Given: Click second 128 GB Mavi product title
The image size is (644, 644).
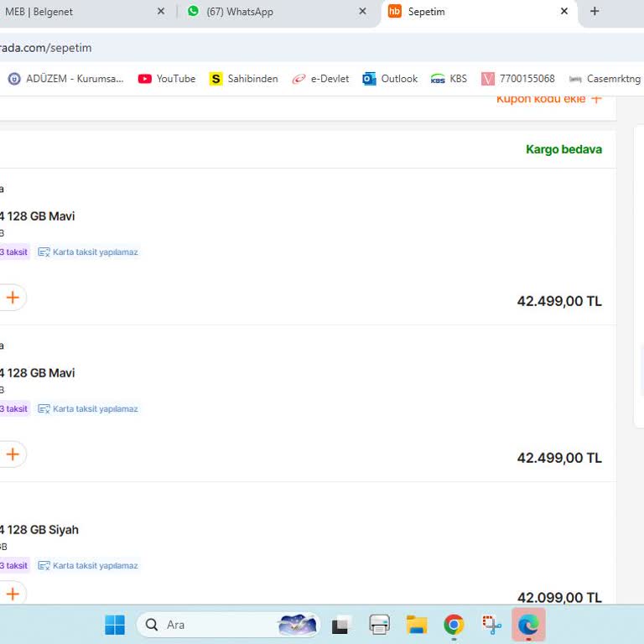Looking at the screenshot, I should pos(38,373).
